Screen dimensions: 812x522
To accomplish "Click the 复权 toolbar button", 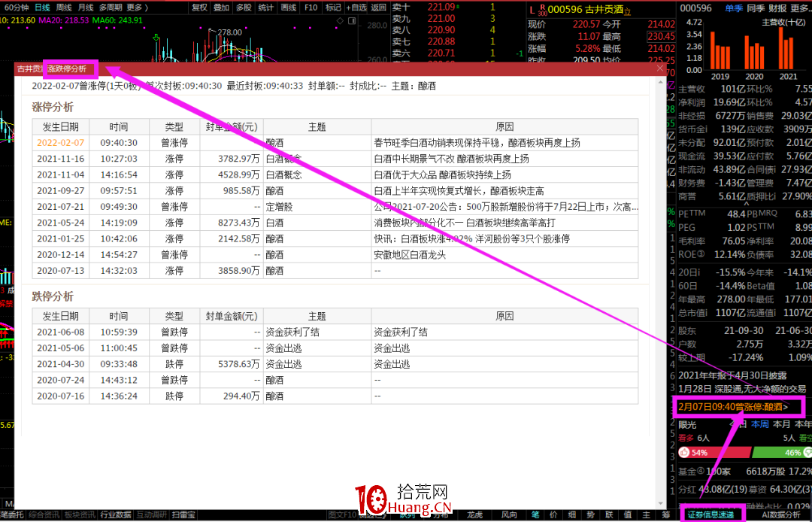I will click(x=199, y=8).
